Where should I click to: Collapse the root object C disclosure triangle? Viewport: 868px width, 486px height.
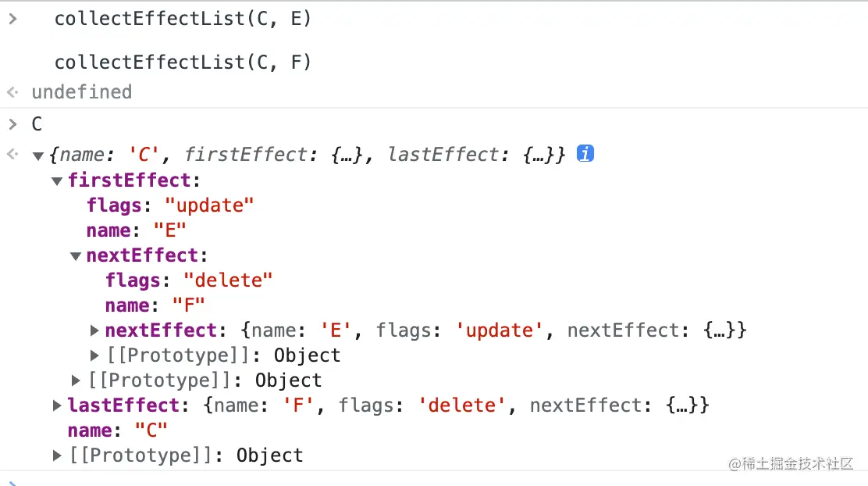[38, 155]
